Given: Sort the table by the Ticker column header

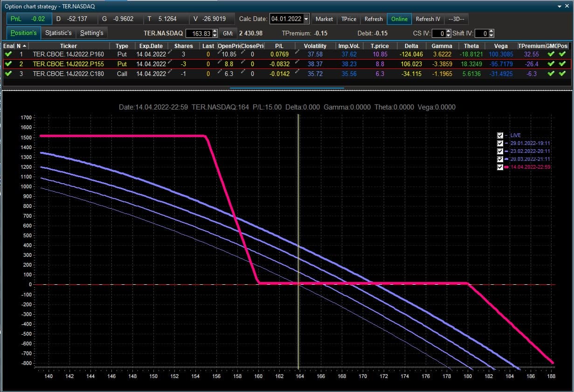Looking at the screenshot, I should pyautogui.click(x=69, y=46).
